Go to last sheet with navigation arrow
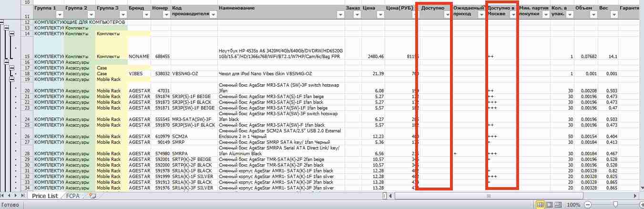 click(x=23, y=196)
